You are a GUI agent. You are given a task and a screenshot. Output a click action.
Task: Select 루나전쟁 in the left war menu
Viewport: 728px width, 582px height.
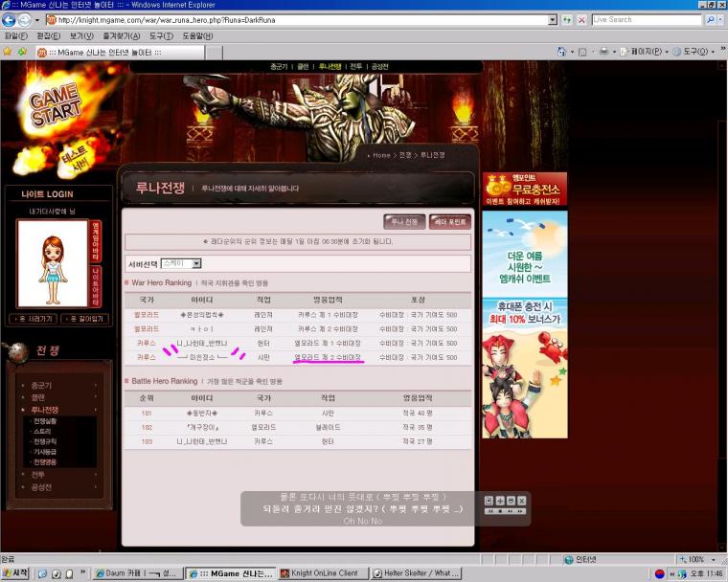(45, 410)
